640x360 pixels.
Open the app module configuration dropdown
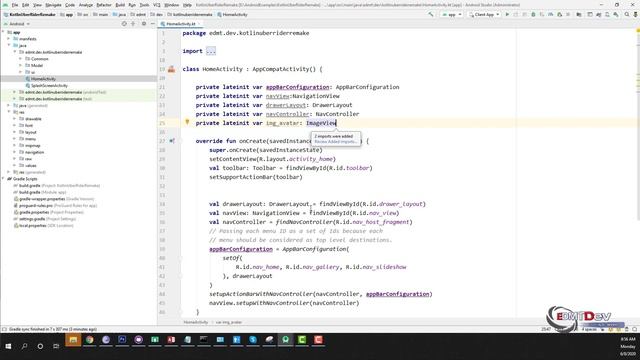452,14
